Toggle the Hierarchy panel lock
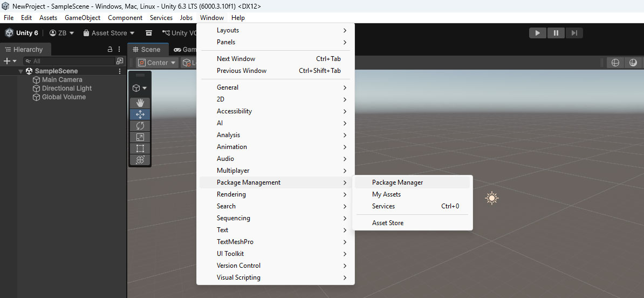The height and width of the screenshot is (298, 644). 109,49
